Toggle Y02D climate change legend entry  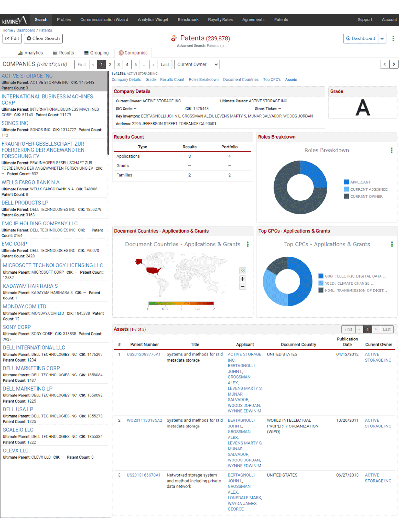coord(346,283)
